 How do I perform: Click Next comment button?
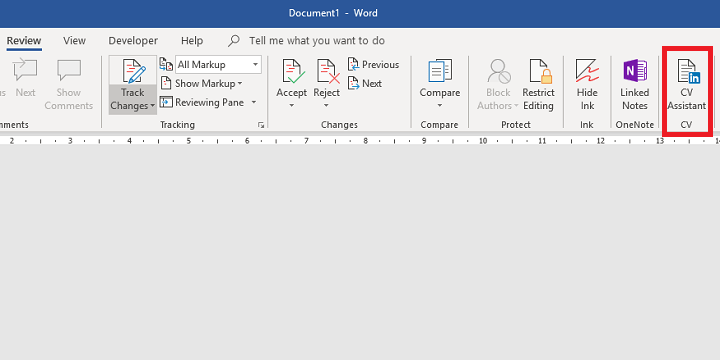[25, 78]
